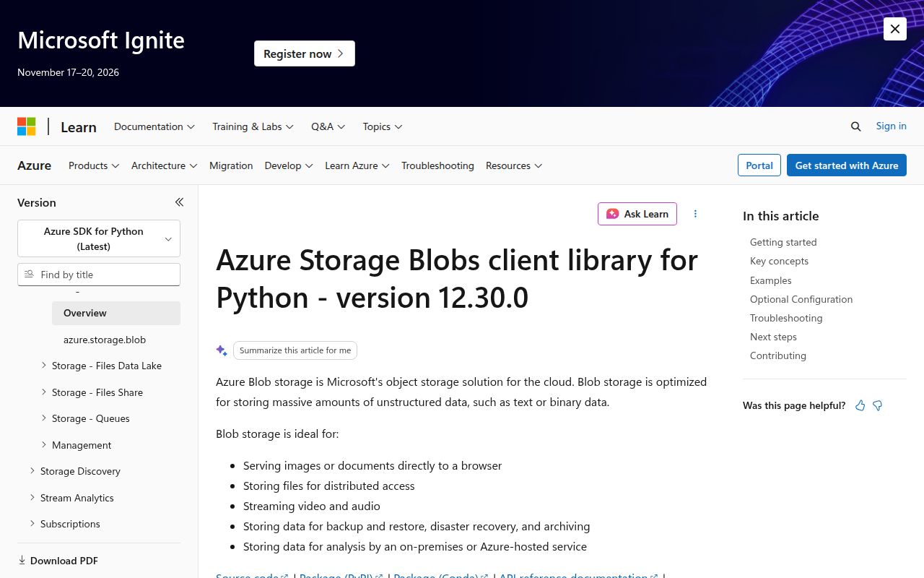Image resolution: width=924 pixels, height=578 pixels.
Task: Jump to Next steps section
Action: click(773, 337)
